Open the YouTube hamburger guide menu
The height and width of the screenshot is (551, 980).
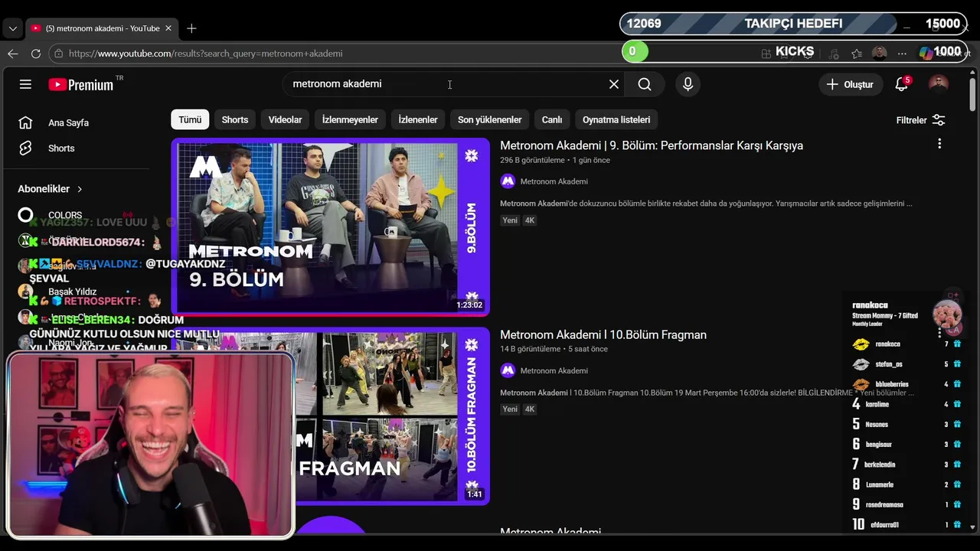coord(25,84)
